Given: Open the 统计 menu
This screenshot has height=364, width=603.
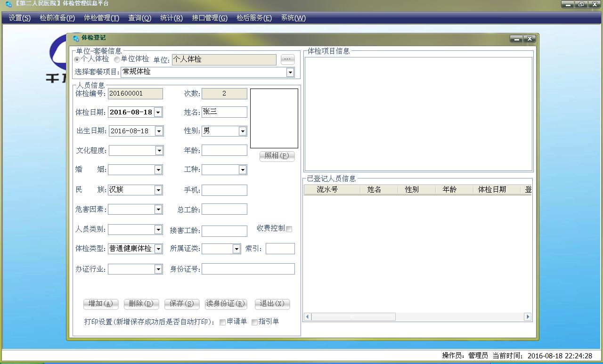Looking at the screenshot, I should pos(171,18).
